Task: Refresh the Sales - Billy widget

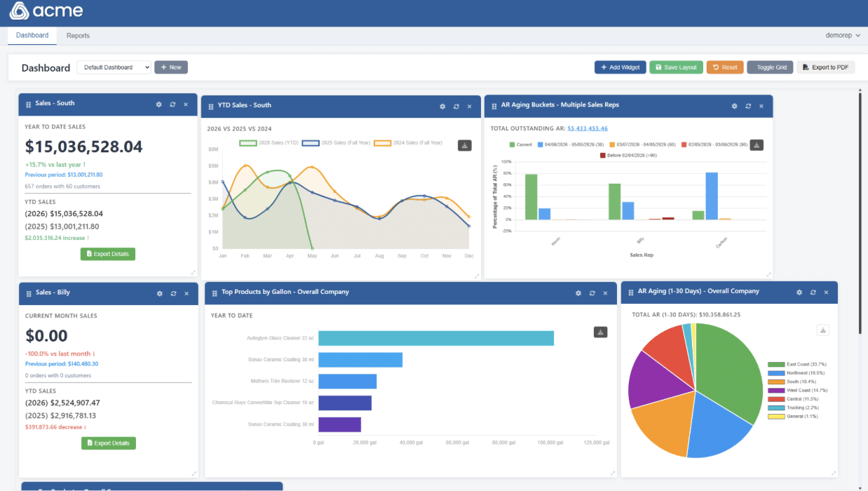Action: [172, 293]
